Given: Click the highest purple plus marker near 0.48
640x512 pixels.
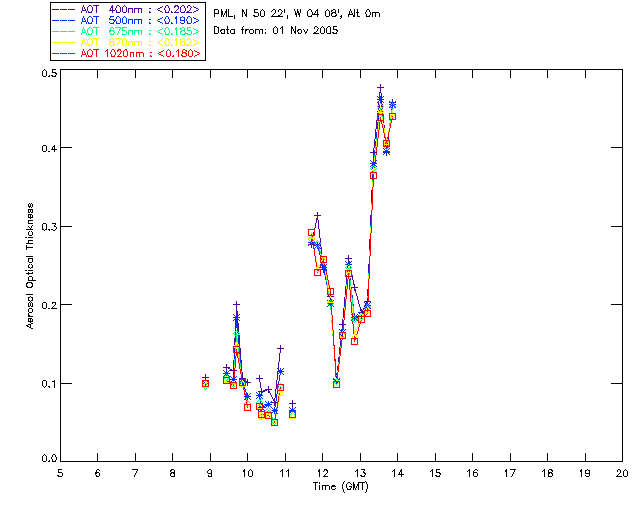Looking at the screenshot, I should 380,88.
